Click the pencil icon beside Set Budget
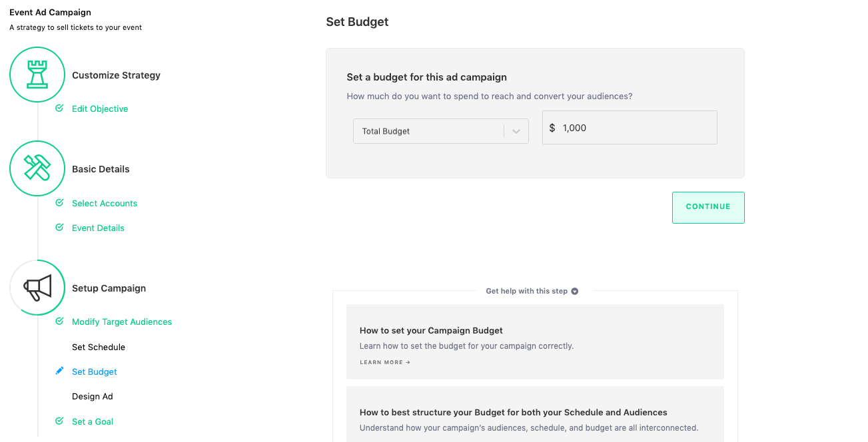Viewport: 868px width, 442px height. [59, 371]
